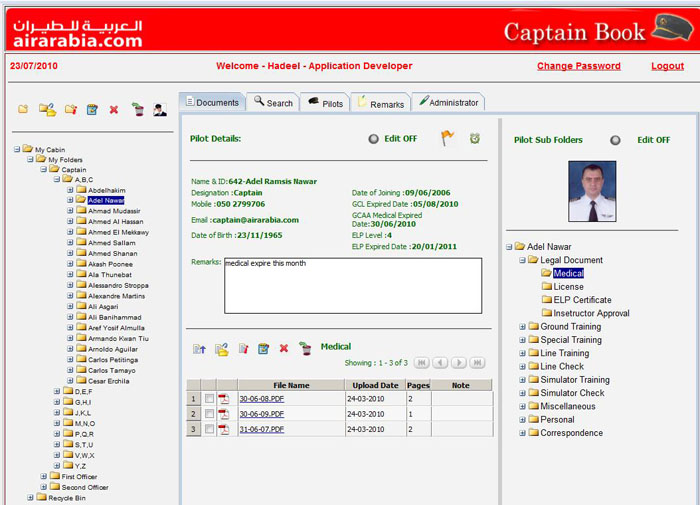Click the PDF icon for 30-06-08.PDF
700x505 pixels.
click(x=224, y=398)
